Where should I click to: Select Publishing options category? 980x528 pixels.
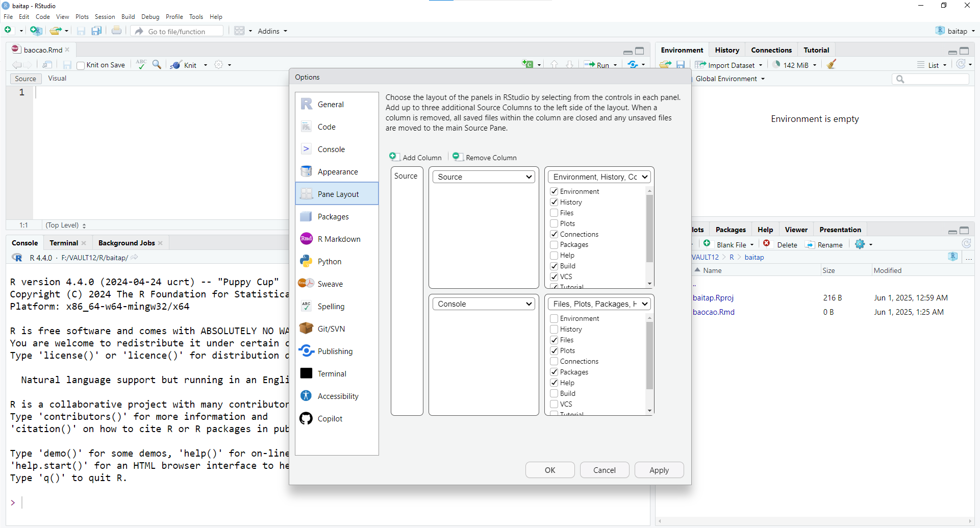tap(337, 351)
